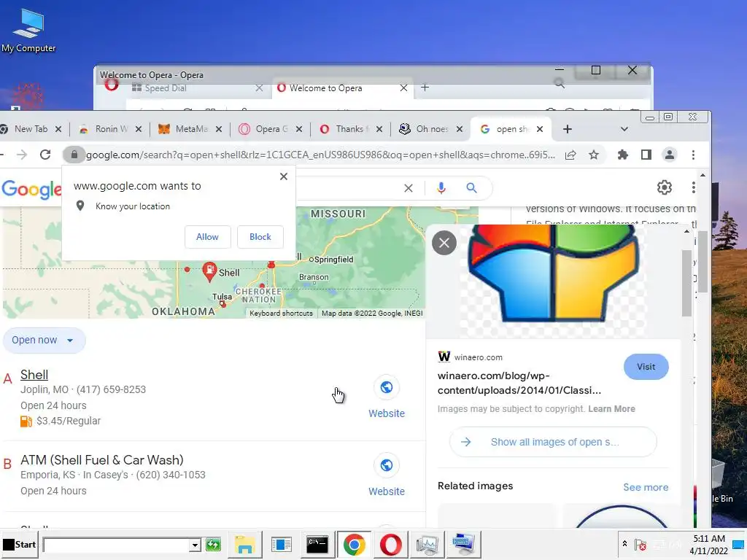
Task: Open My Computer desktop icon
Action: click(x=28, y=31)
